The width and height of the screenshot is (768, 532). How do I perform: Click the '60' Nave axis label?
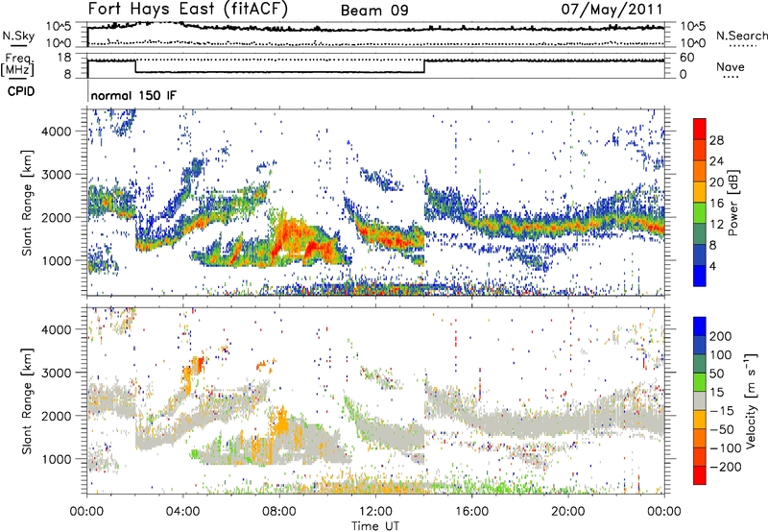687,58
